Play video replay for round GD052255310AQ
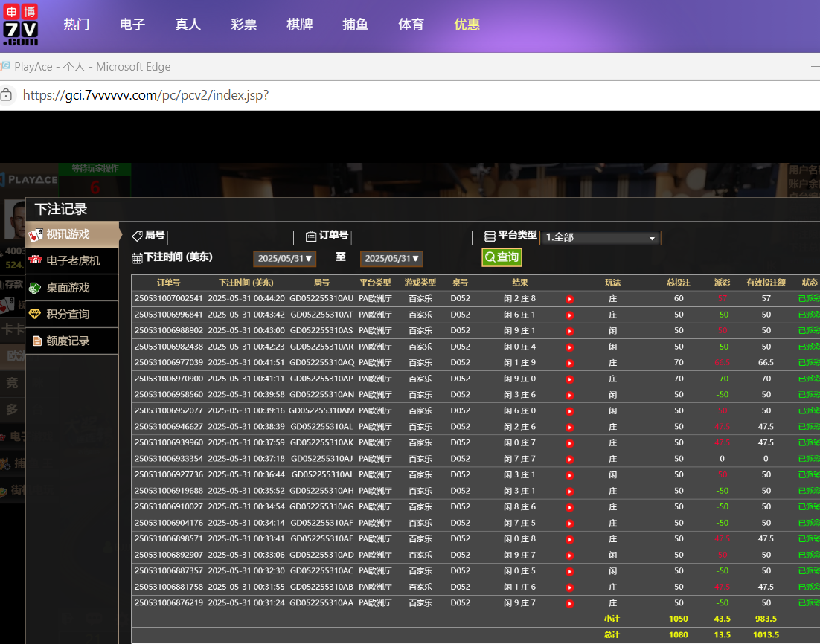This screenshot has height=644, width=820. pos(569,363)
